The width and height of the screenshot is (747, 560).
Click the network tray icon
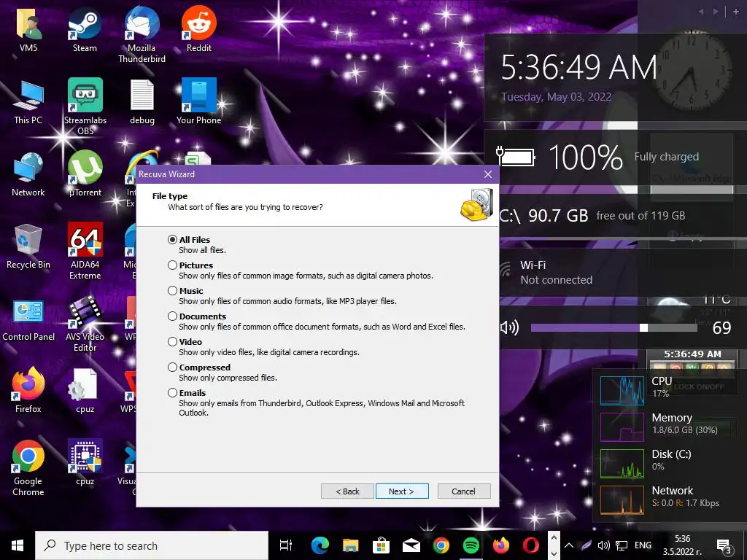coord(622,545)
